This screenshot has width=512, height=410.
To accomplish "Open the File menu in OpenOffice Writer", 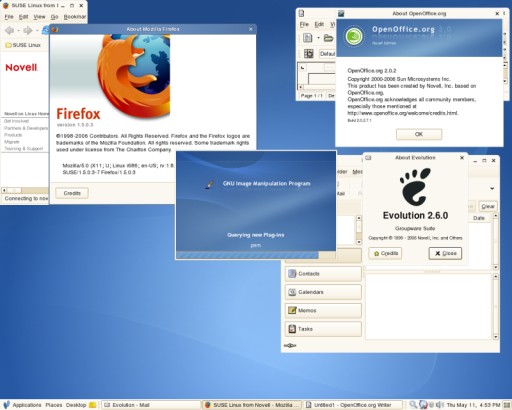I will (x=304, y=24).
